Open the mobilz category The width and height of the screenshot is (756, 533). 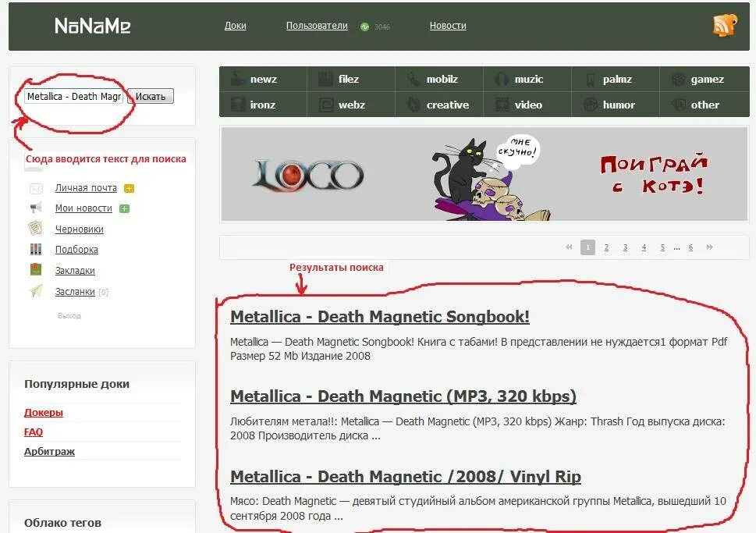pos(439,79)
